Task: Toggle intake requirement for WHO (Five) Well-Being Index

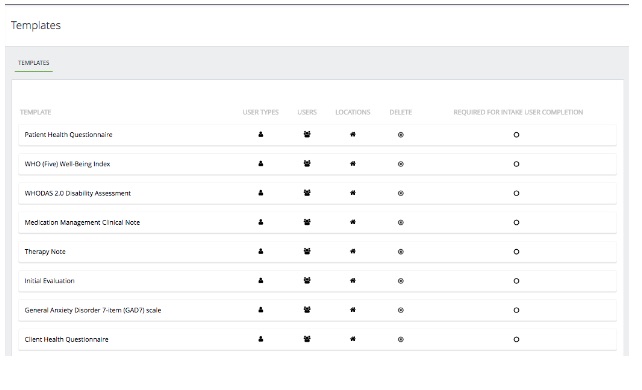Action: coord(516,164)
